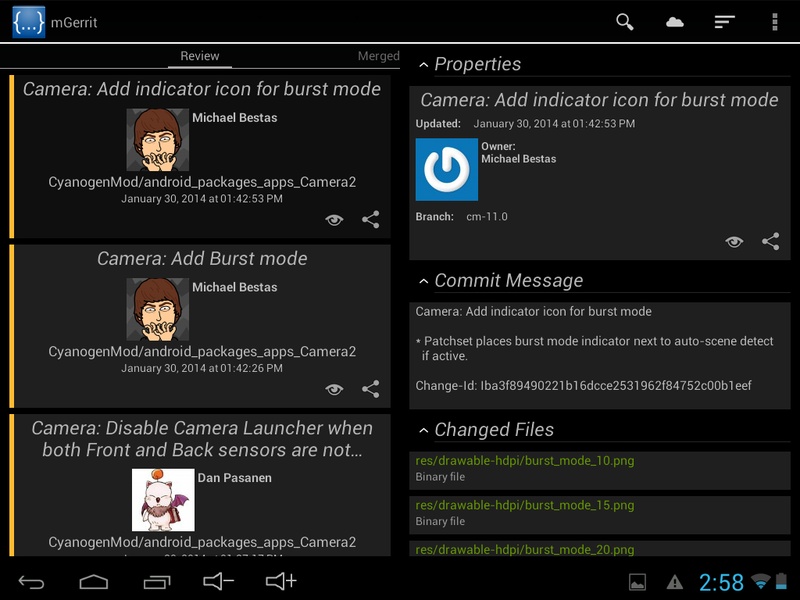Collapse the Properties section
Viewport: 800px width, 600px height.
[423, 65]
